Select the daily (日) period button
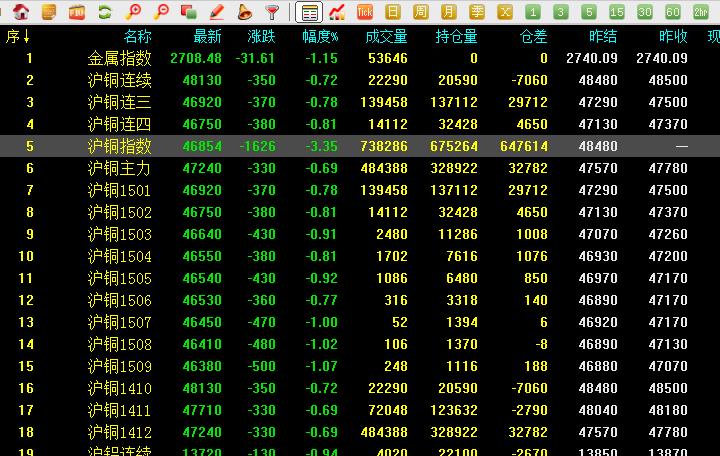Image resolution: width=720 pixels, height=456 pixels. coord(393,12)
